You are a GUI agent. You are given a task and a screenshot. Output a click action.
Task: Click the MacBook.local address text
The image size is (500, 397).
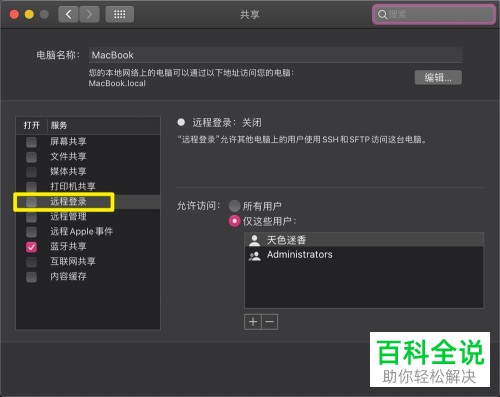pyautogui.click(x=117, y=83)
